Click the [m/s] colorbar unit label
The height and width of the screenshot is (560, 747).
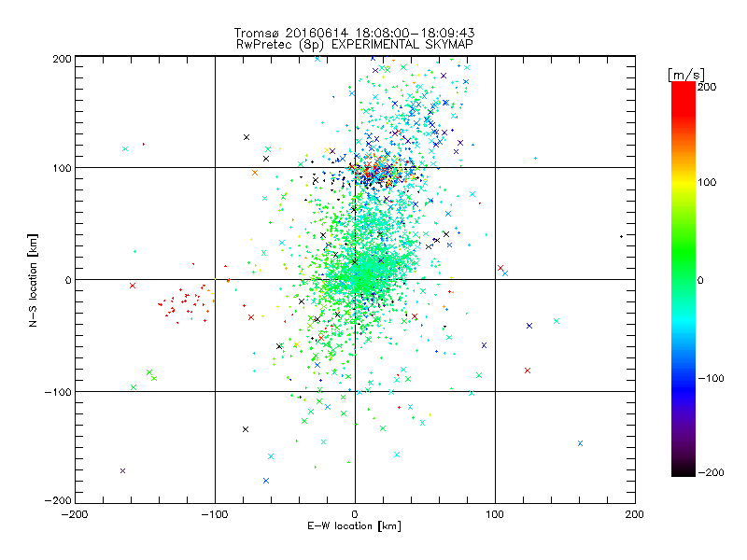click(x=685, y=75)
